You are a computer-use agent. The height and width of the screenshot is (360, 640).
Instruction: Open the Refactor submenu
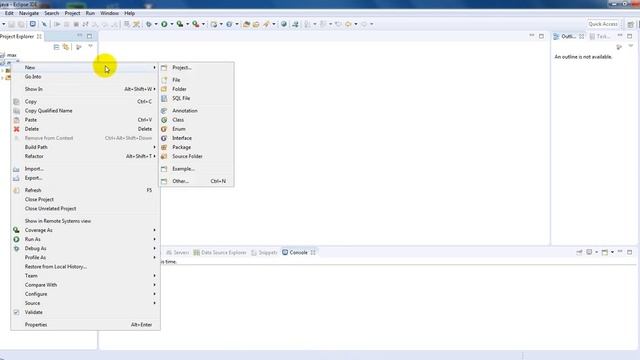[85, 156]
